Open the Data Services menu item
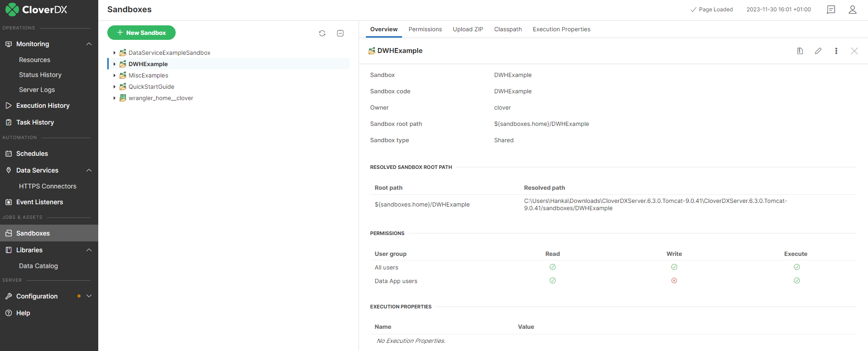The height and width of the screenshot is (351, 868). (x=37, y=170)
